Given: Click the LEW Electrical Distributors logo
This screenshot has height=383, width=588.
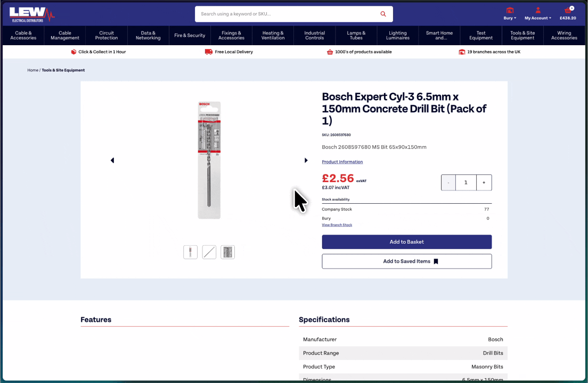Looking at the screenshot, I should [31, 14].
